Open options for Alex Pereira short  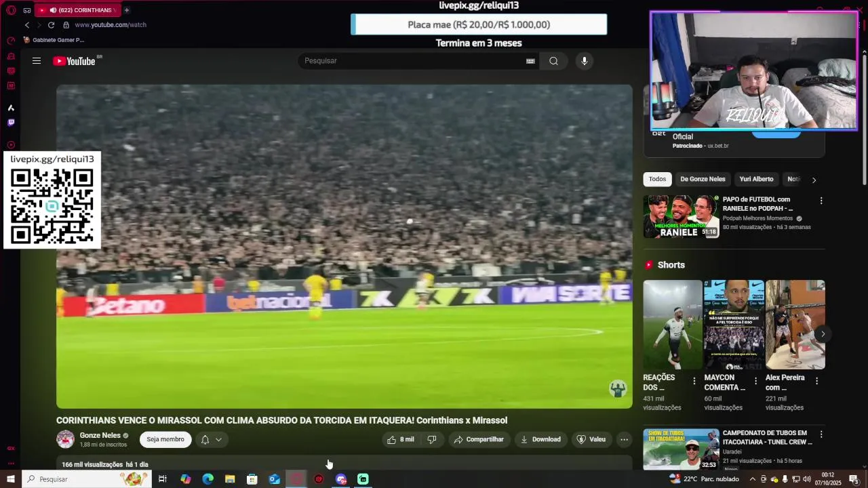tap(816, 381)
